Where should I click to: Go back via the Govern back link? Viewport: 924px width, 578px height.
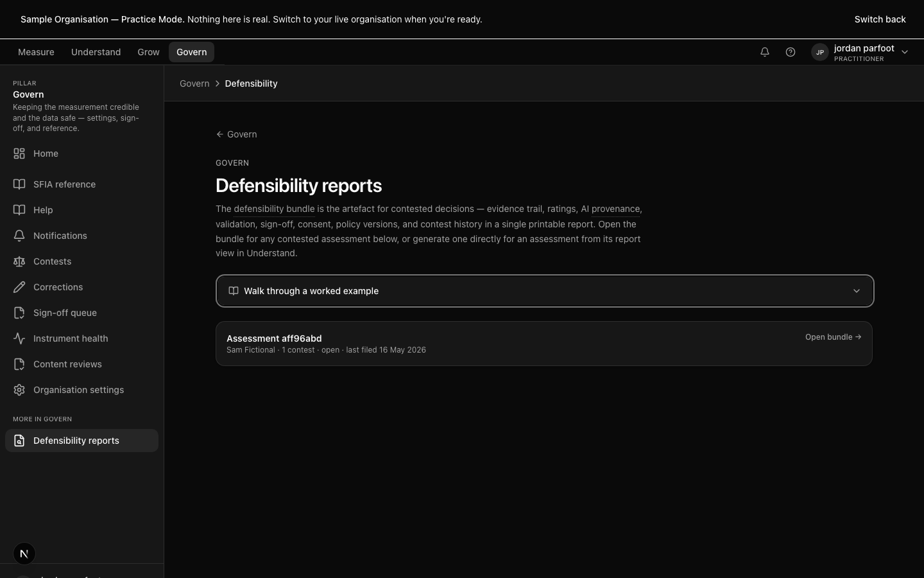236,134
